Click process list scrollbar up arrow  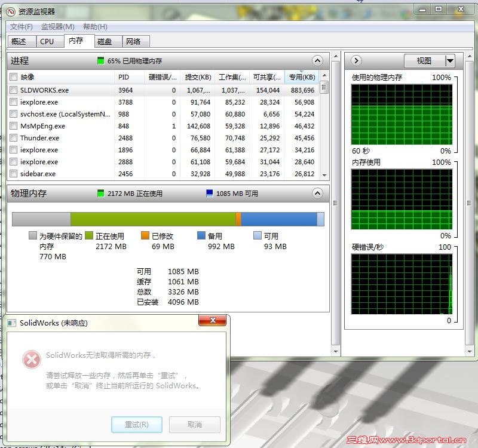tap(324, 75)
